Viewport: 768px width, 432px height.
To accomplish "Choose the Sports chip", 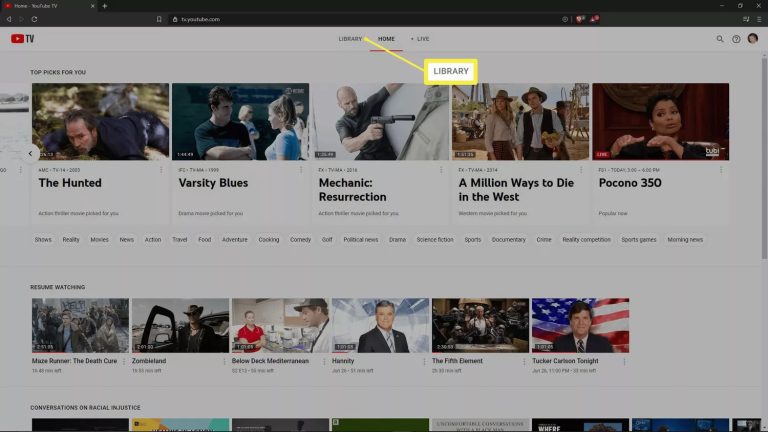I will [x=473, y=240].
